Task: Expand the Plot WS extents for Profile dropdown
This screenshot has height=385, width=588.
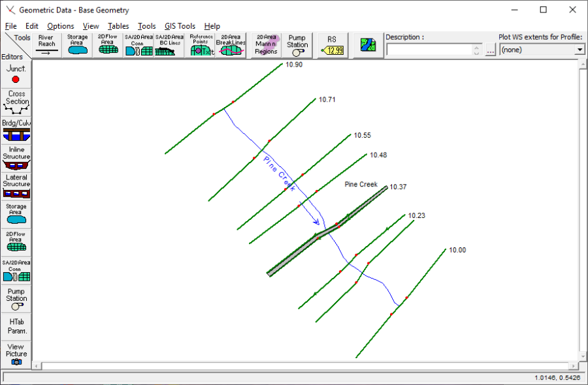Action: [580, 50]
